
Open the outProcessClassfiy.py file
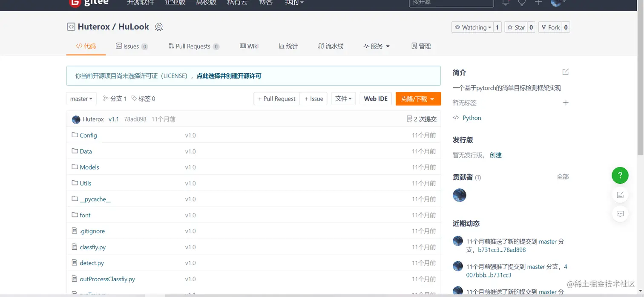[x=107, y=279]
